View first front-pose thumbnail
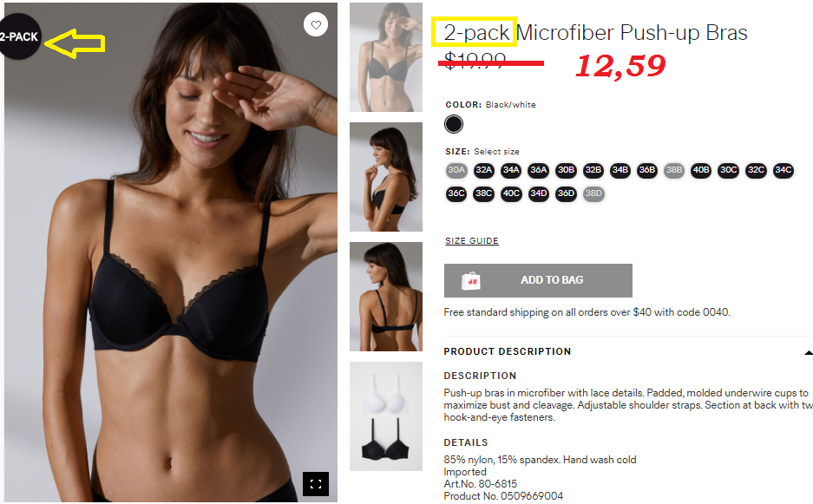The width and height of the screenshot is (813, 504). 386,57
